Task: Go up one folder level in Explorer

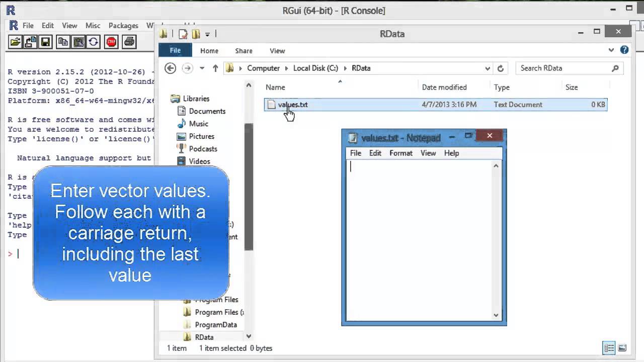Action: pos(215,68)
